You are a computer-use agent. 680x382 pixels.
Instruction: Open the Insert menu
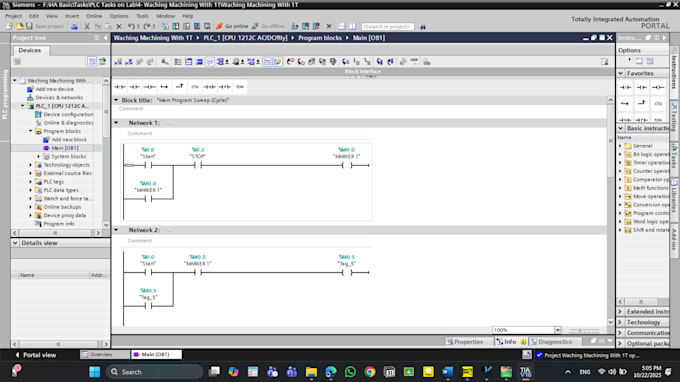(x=72, y=16)
